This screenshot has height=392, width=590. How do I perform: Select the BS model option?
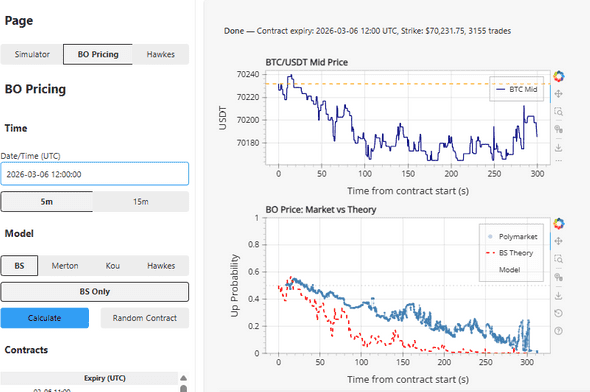19,266
